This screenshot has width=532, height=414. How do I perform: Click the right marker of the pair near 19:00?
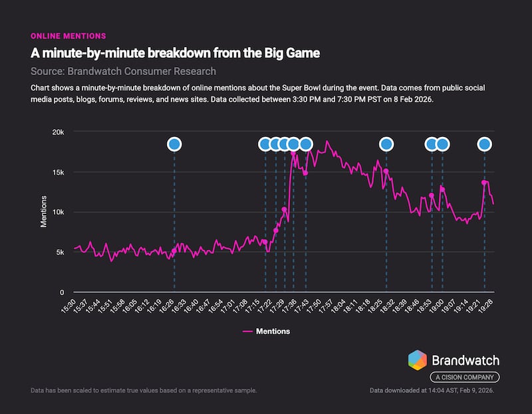pos(442,144)
